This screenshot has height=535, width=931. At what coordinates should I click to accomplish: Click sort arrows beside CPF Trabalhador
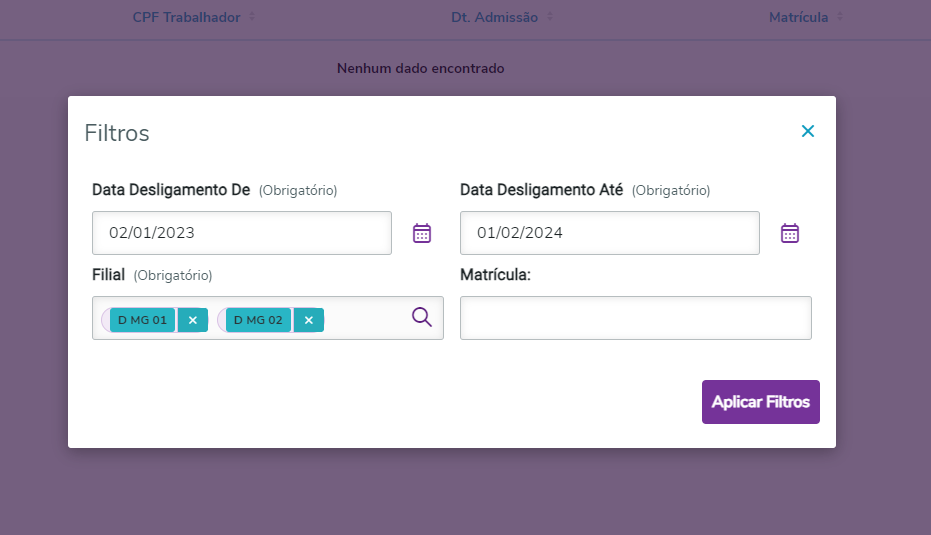coord(252,17)
